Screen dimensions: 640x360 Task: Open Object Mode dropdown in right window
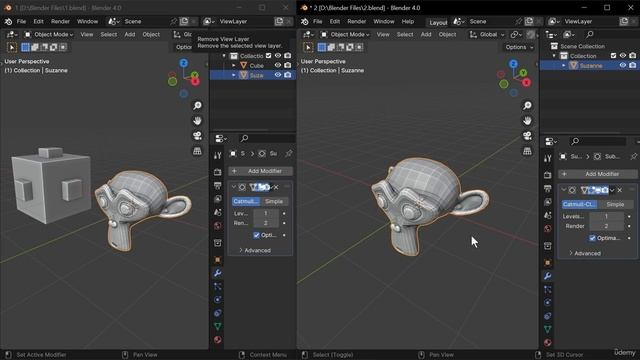tap(345, 34)
